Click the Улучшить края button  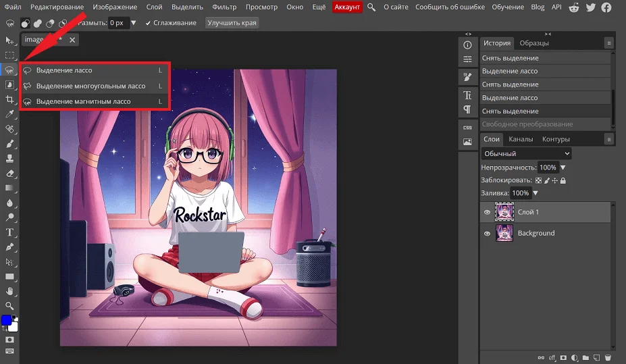tap(231, 22)
